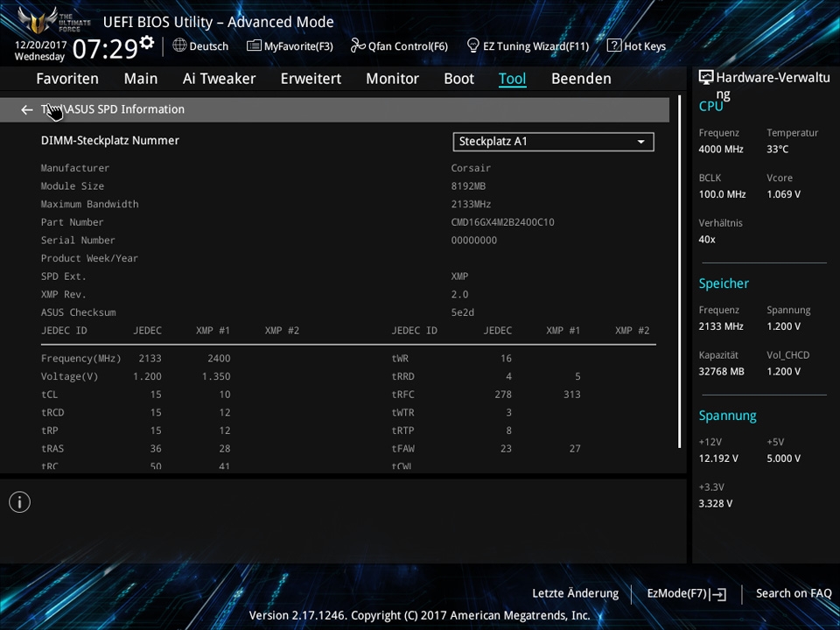840x630 pixels.
Task: Switch to the Ai Tweaker tab
Action: pos(219,79)
